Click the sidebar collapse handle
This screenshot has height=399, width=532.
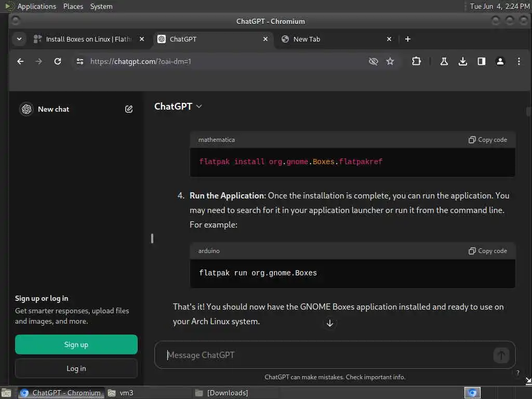pos(152,238)
